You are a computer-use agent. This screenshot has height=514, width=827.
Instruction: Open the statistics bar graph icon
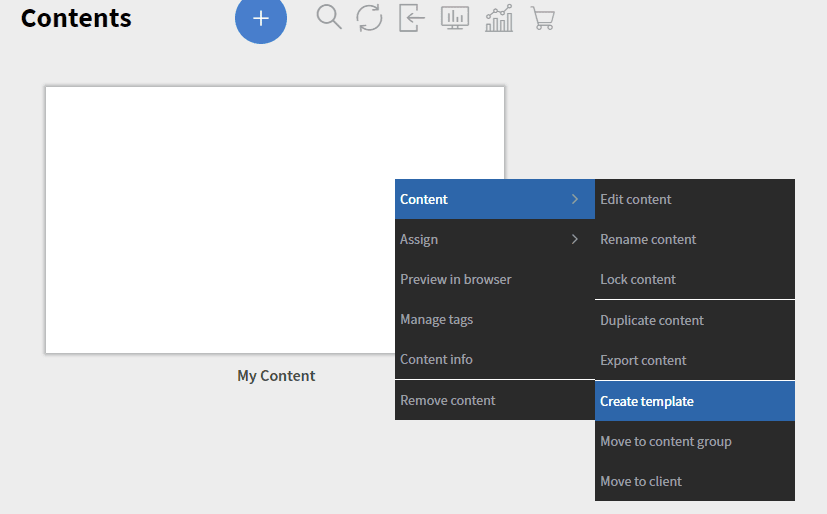(x=499, y=18)
